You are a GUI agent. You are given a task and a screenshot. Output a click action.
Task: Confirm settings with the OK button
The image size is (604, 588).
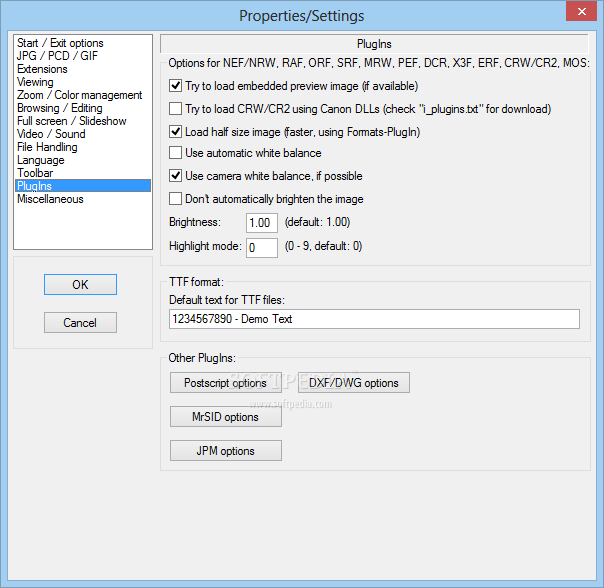[x=80, y=285]
